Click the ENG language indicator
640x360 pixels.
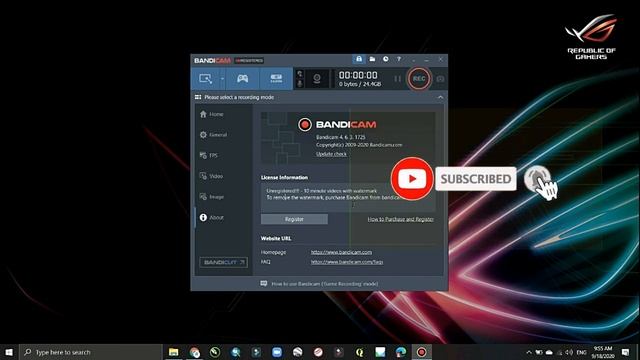coord(581,352)
